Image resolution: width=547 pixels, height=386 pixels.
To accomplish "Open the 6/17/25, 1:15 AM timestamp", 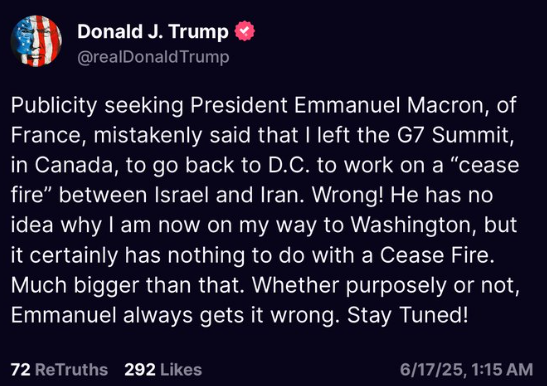I will (466, 370).
